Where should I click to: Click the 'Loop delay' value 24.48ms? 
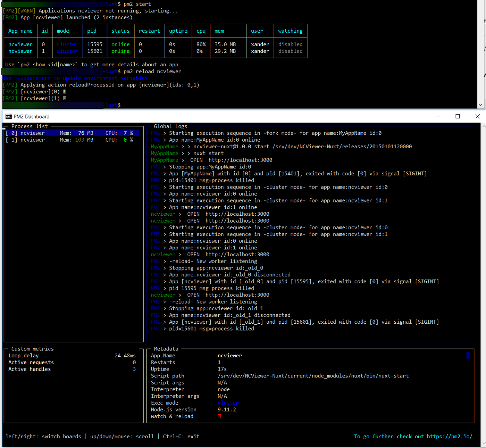(x=125, y=356)
